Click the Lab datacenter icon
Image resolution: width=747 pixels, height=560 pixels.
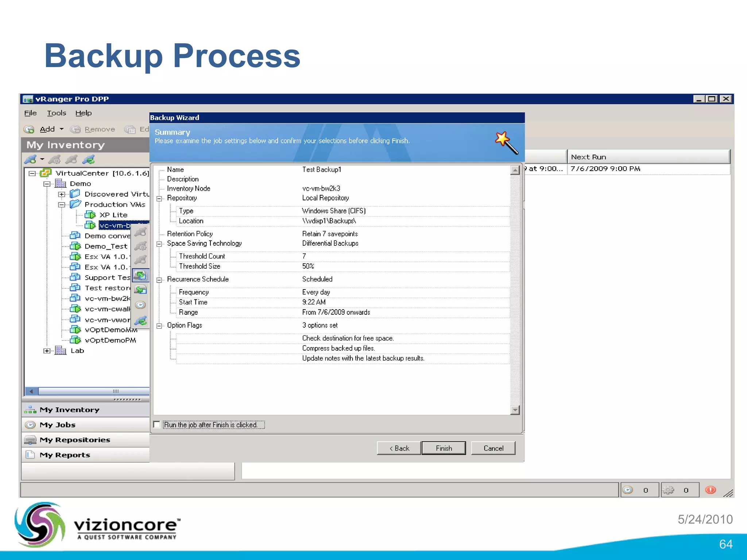(x=61, y=350)
